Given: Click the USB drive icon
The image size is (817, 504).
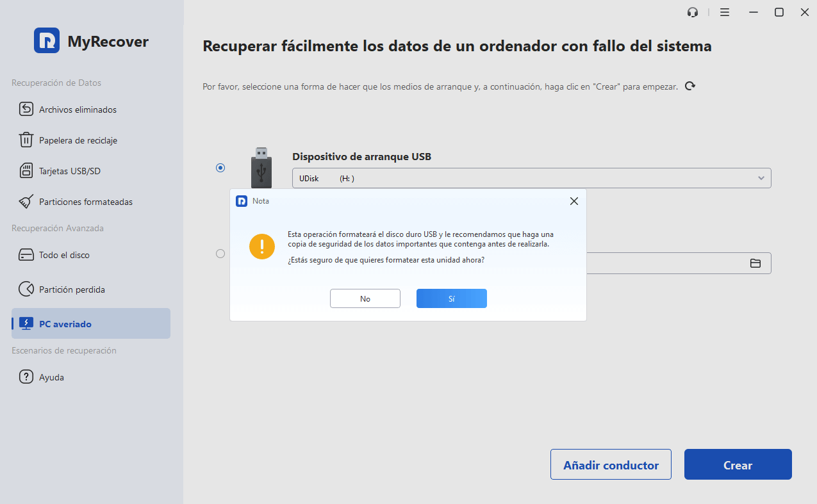Looking at the screenshot, I should 261,167.
